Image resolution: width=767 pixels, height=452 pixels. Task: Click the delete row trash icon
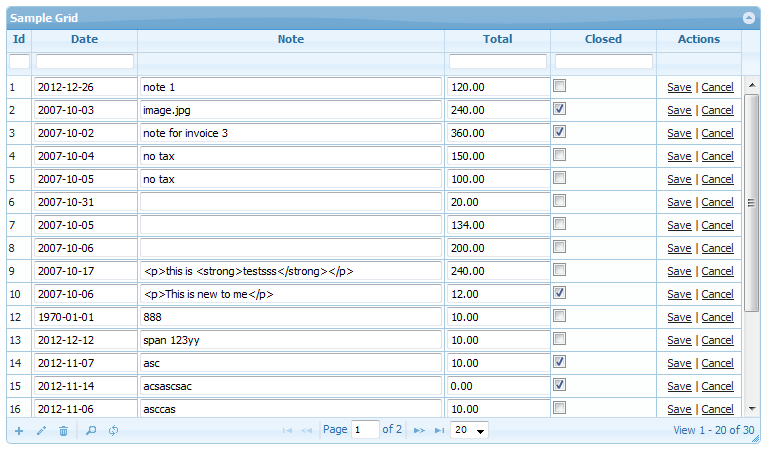[63, 430]
